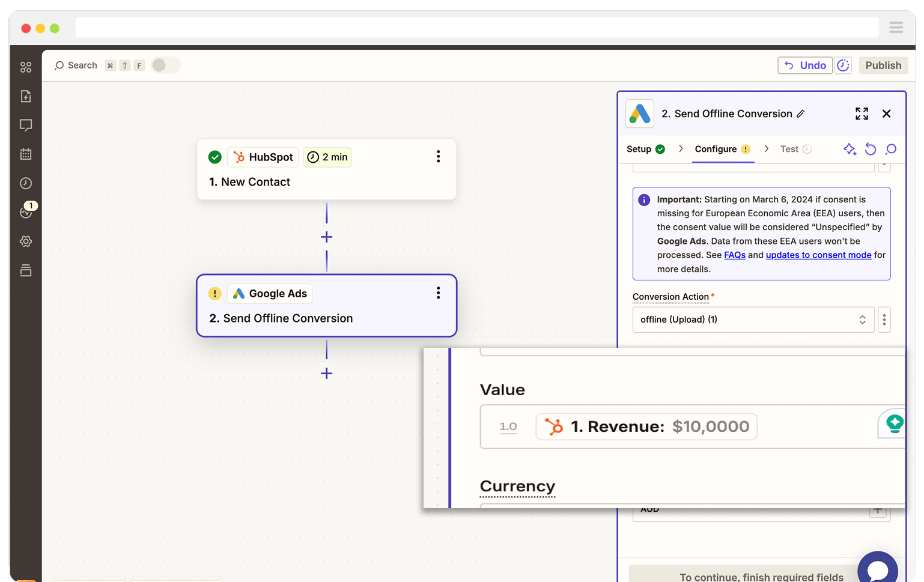Click the Undo button
The height and width of the screenshot is (582, 924).
point(805,65)
